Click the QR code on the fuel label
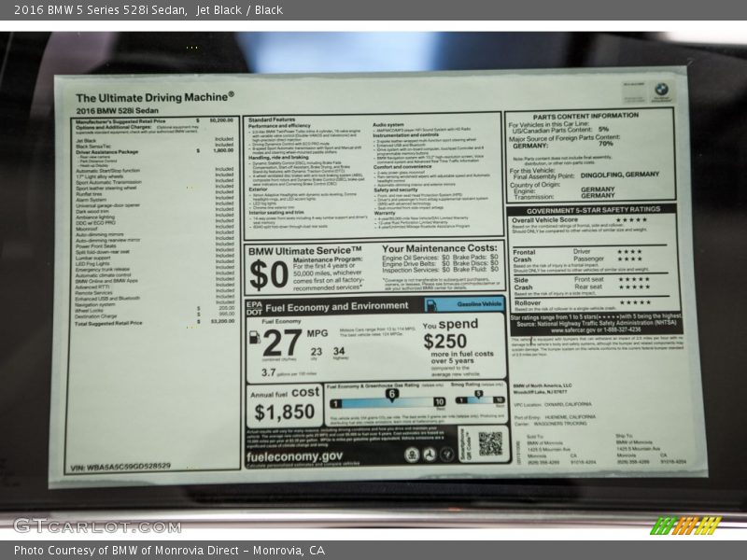The height and width of the screenshot is (560, 747). point(490,444)
